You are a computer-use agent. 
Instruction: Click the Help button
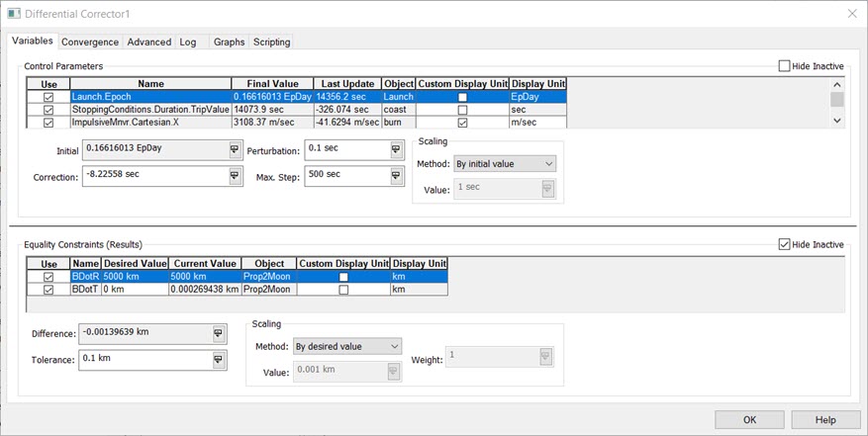click(x=825, y=419)
